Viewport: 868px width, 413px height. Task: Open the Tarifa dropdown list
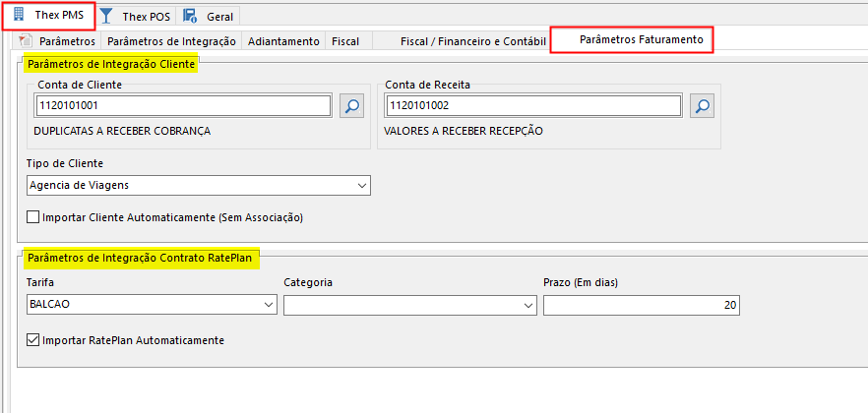click(269, 306)
